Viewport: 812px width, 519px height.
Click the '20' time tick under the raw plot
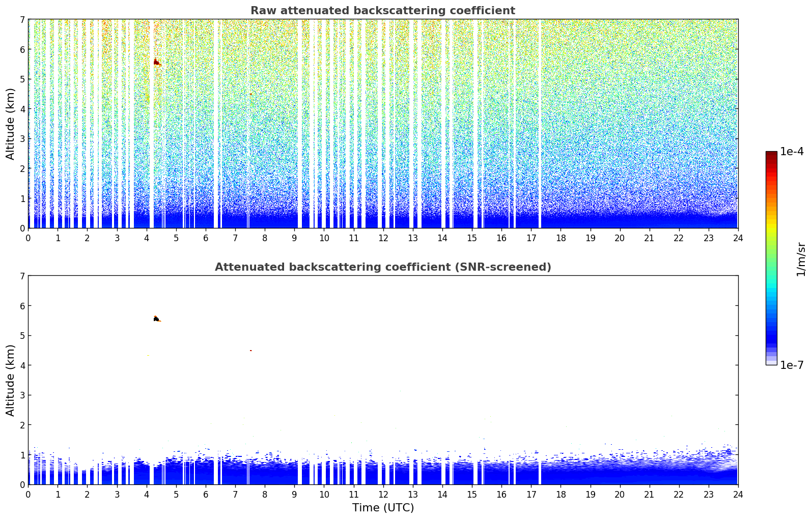coord(620,238)
